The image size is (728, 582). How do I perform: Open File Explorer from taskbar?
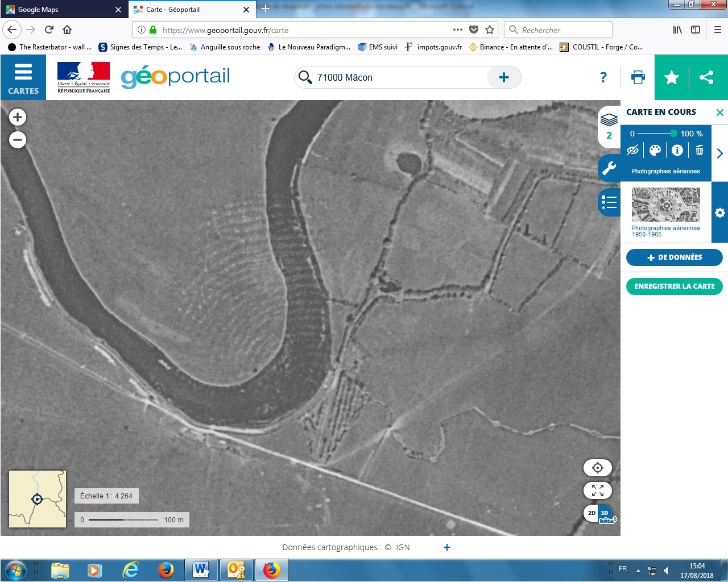point(60,570)
